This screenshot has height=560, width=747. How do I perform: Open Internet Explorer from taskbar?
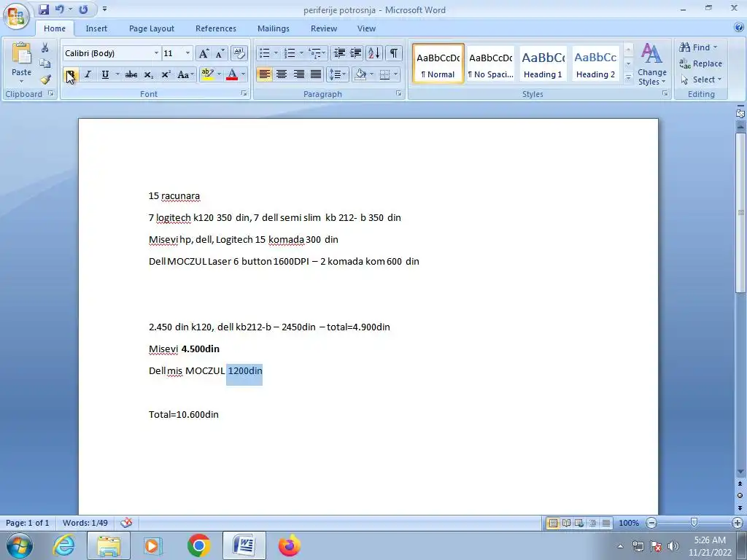(x=64, y=545)
